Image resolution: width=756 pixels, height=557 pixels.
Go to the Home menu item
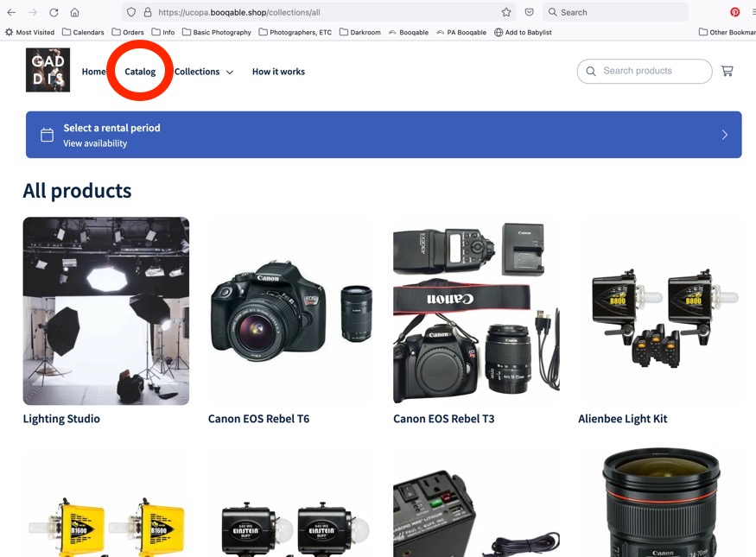pyautogui.click(x=93, y=72)
